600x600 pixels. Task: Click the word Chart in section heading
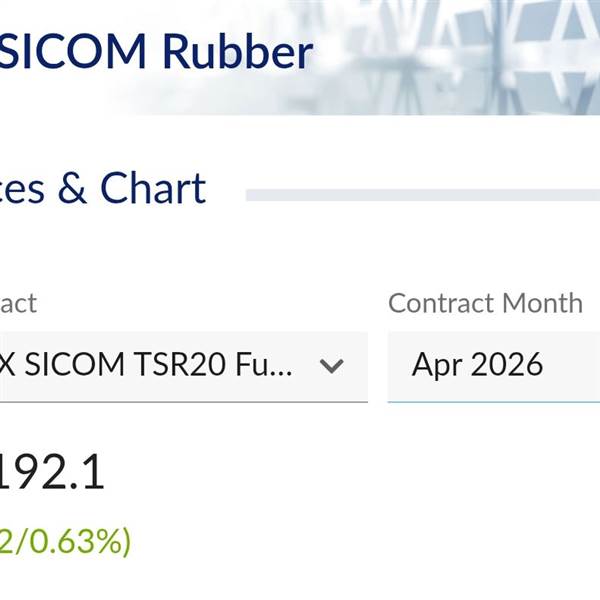tap(153, 188)
